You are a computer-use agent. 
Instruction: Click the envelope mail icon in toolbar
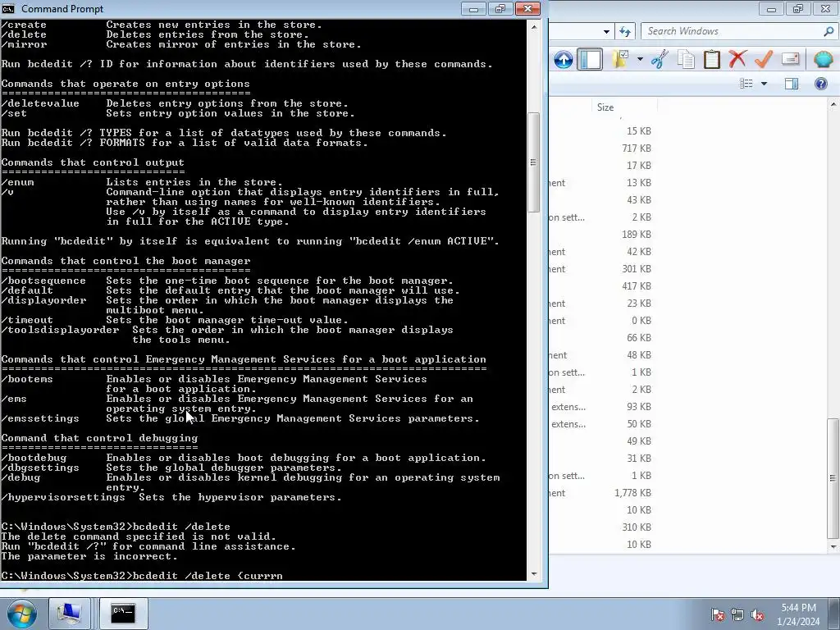pyautogui.click(x=790, y=58)
